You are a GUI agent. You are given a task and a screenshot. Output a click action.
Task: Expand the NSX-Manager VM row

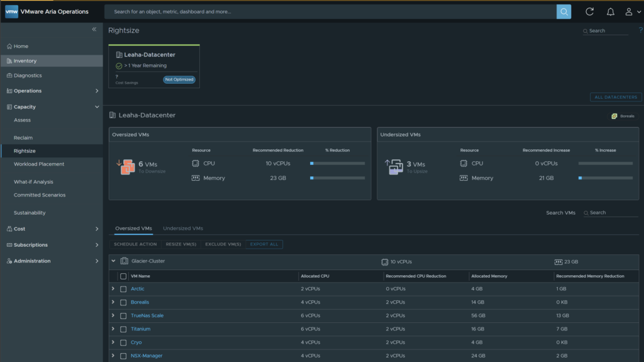[113, 356]
